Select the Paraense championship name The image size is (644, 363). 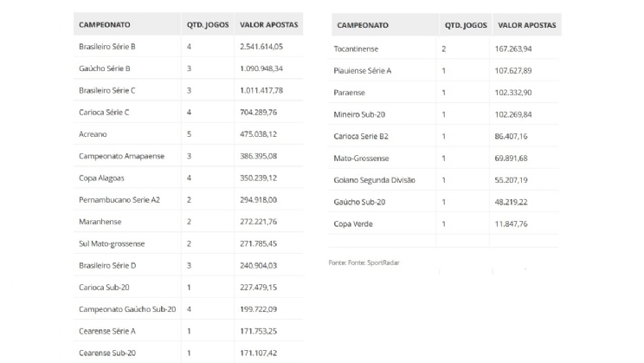[350, 92]
